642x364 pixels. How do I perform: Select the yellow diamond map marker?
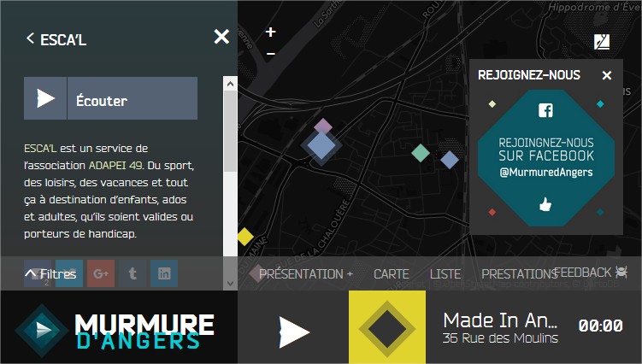pyautogui.click(x=244, y=236)
